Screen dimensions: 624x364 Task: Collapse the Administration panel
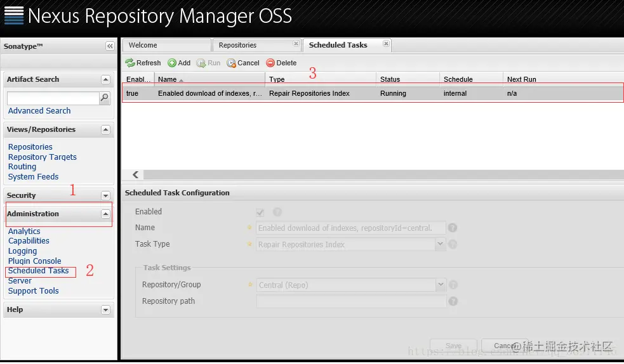[x=106, y=214]
